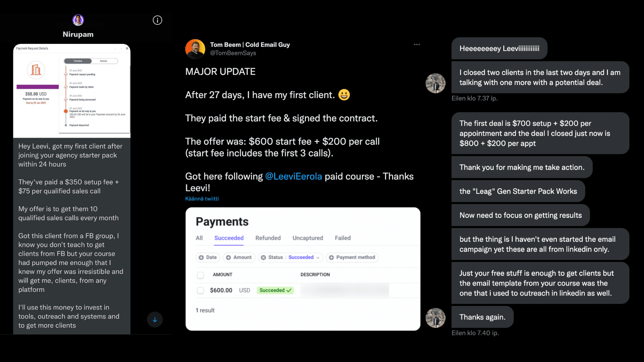Screen dimensions: 644x362
Task: Click the Käännä twiitti translate link
Action: point(202,199)
